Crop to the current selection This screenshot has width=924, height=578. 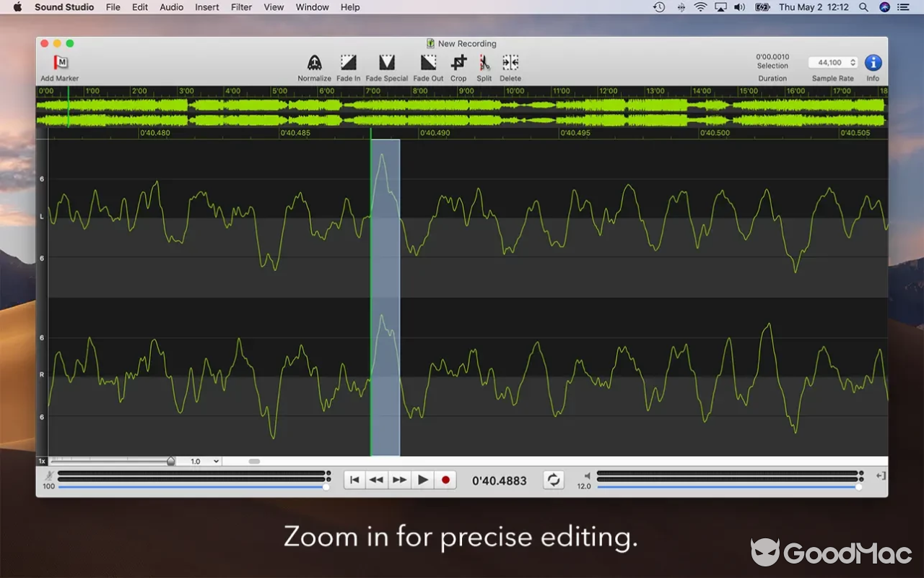point(458,62)
